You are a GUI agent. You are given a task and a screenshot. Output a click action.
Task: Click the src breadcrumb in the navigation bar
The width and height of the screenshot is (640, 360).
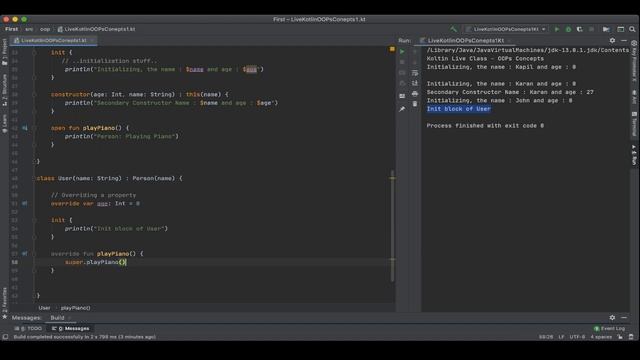(29, 29)
